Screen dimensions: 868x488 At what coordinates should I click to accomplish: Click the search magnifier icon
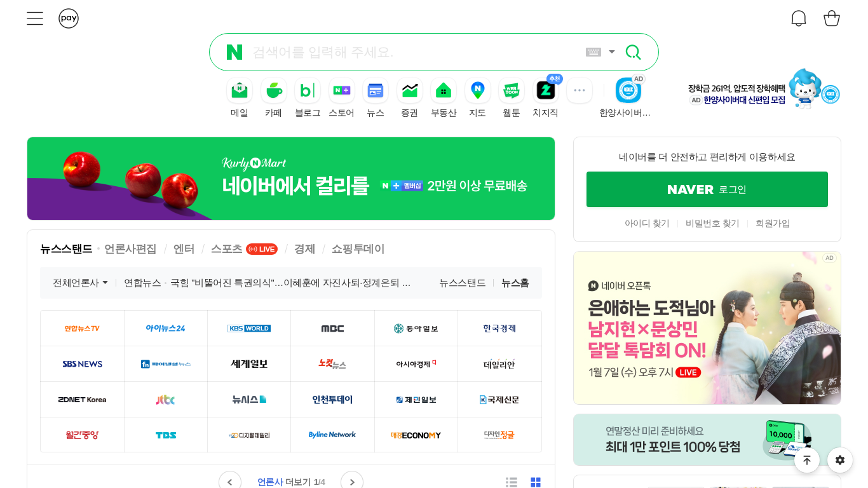click(x=633, y=51)
